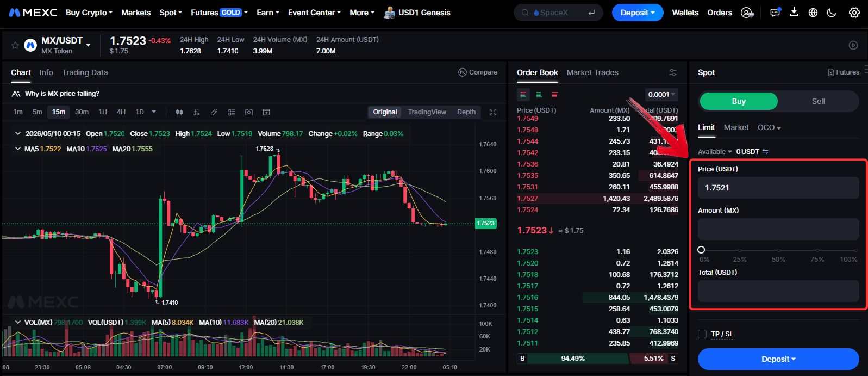Select the Market order tab

click(x=736, y=127)
